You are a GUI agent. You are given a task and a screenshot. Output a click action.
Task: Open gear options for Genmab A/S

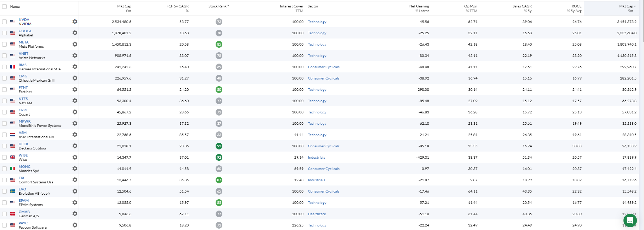tap(75, 214)
